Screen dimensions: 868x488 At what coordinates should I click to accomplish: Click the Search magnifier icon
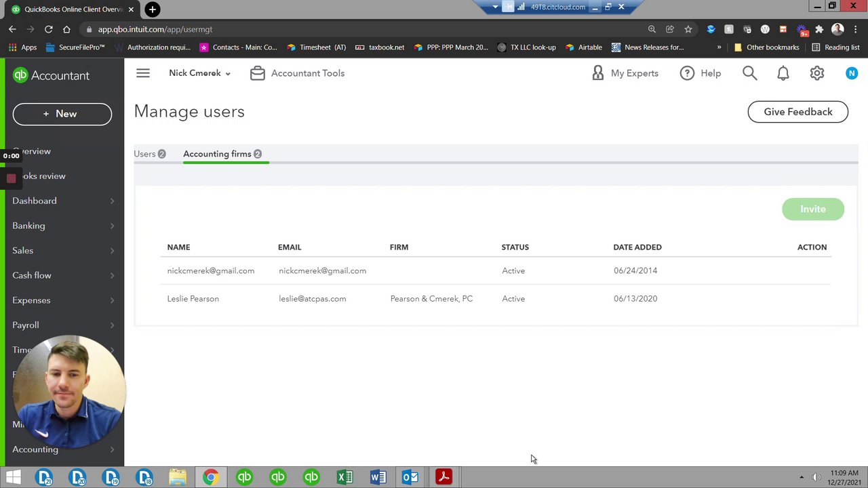coord(749,73)
